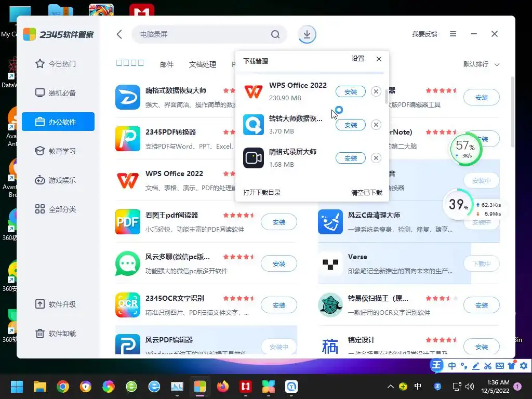Viewport: 532px width, 399px height.
Task: Open 设置 in download manager
Action: click(x=358, y=59)
